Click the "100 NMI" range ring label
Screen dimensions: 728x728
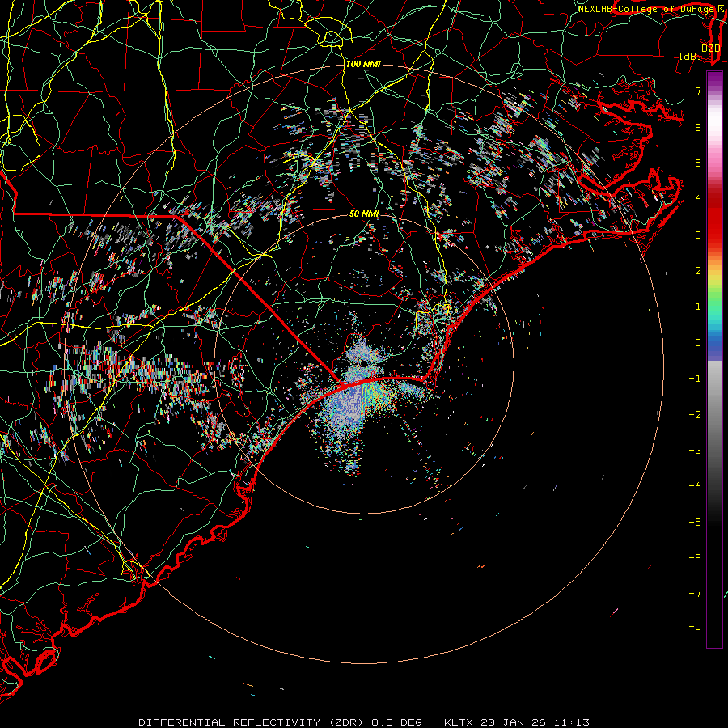(x=363, y=64)
